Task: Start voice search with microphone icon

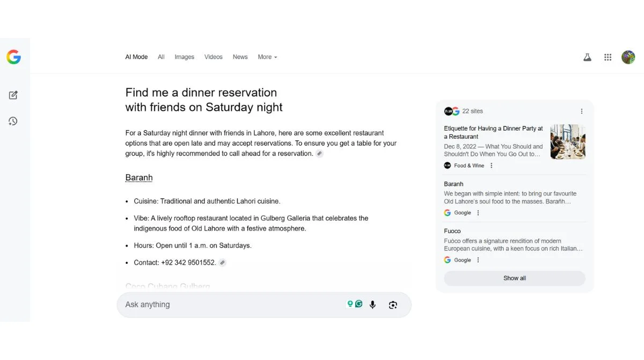Action: coord(372,305)
